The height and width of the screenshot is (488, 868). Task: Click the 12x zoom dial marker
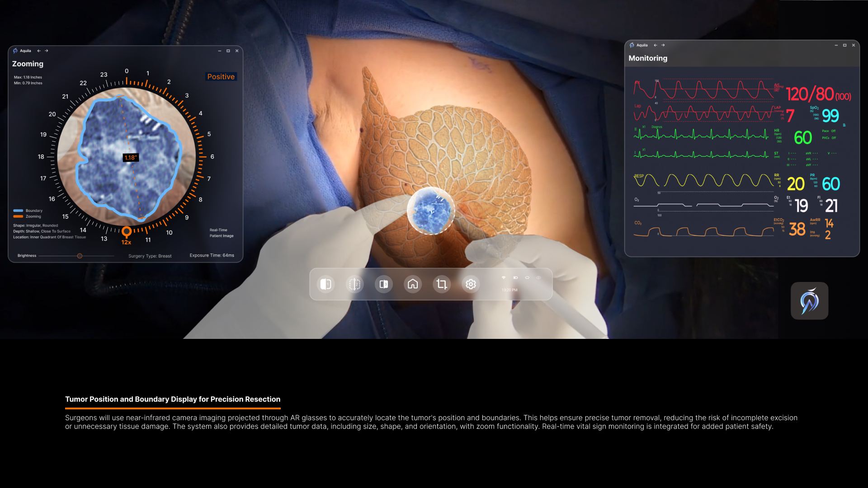tap(127, 232)
